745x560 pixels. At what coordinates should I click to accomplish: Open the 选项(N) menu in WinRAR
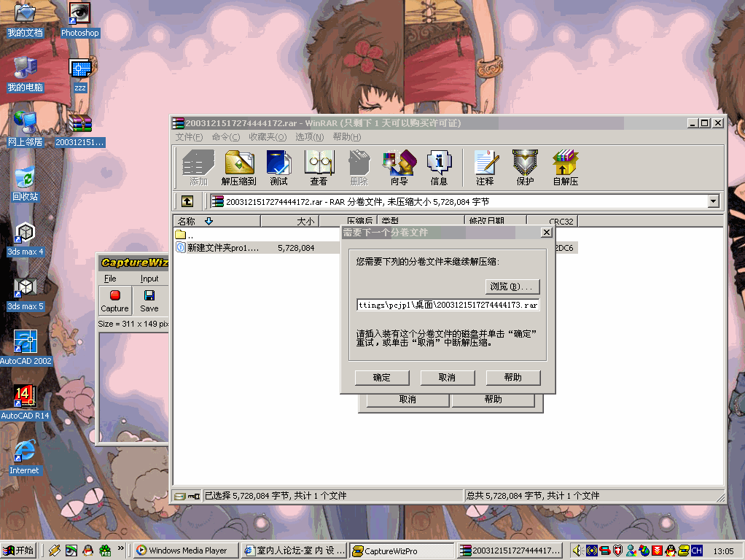[309, 137]
